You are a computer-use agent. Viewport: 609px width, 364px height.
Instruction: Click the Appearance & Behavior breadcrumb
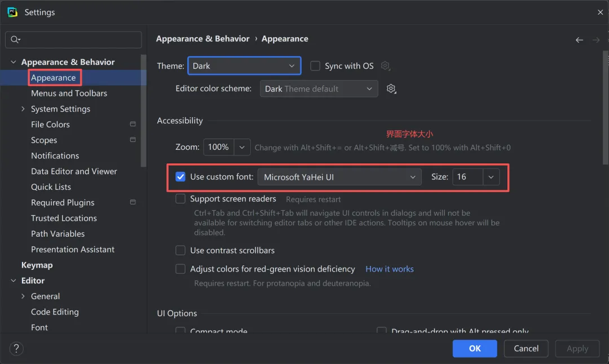pyautogui.click(x=203, y=39)
